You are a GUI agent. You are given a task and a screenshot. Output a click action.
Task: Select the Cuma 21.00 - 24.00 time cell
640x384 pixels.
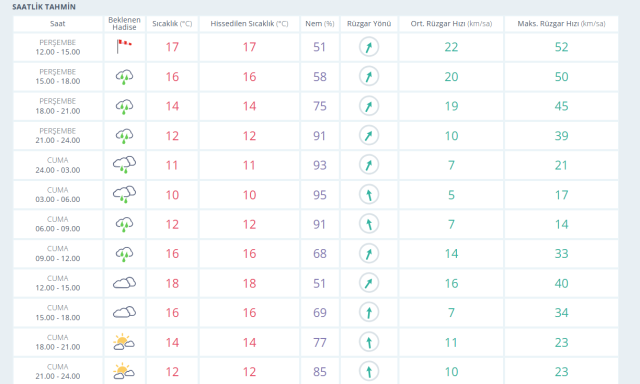[58, 371]
